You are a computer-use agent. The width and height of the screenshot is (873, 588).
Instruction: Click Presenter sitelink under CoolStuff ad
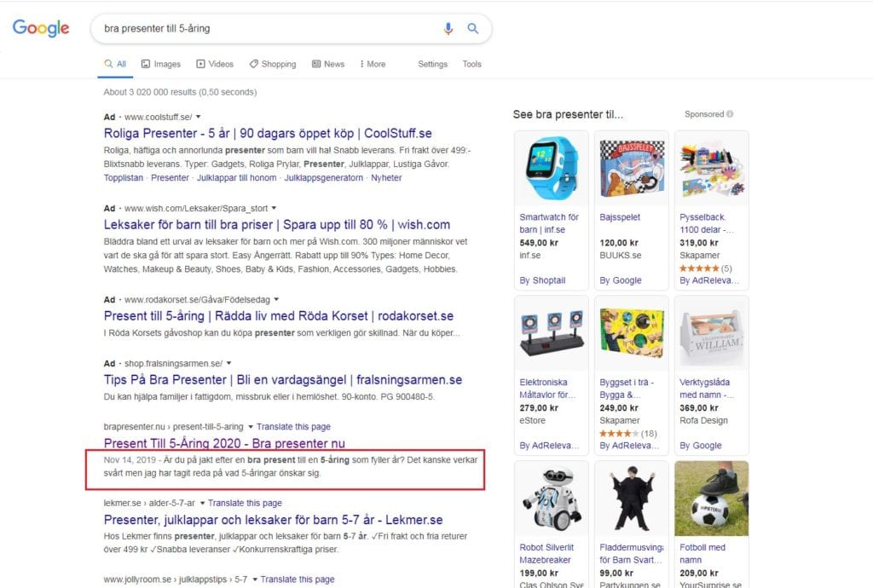170,177
